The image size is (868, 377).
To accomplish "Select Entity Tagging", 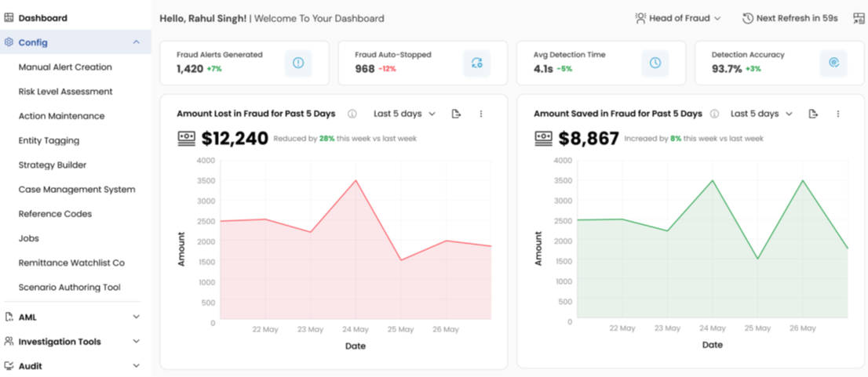I will [x=49, y=140].
